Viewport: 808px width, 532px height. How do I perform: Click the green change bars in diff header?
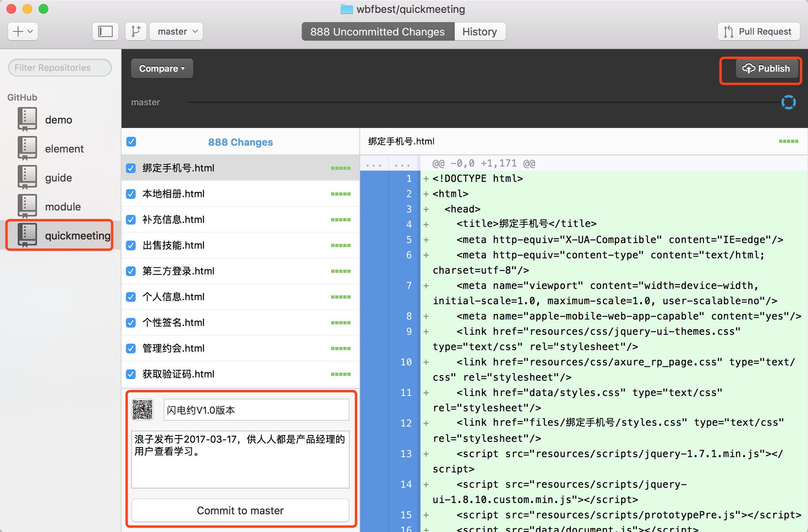(789, 141)
